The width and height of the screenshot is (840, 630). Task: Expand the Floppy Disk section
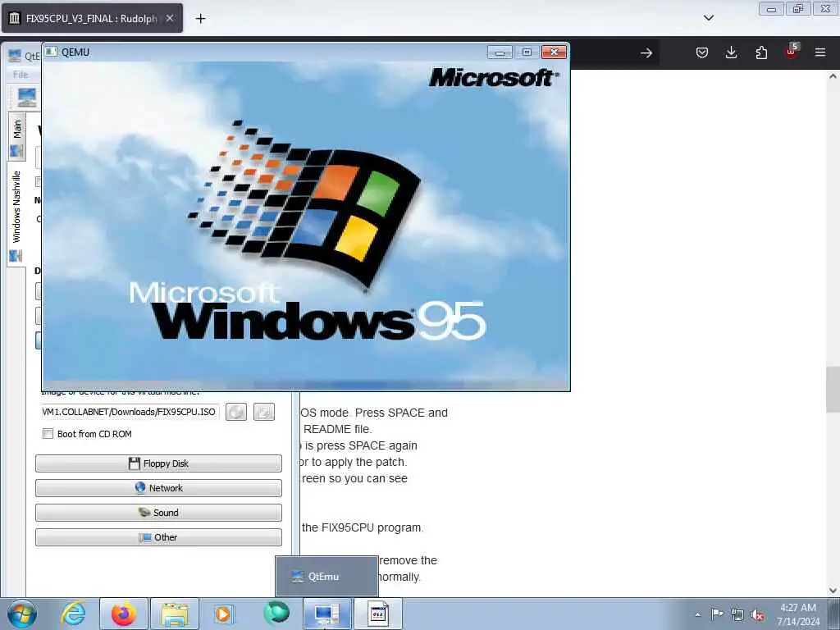click(158, 463)
